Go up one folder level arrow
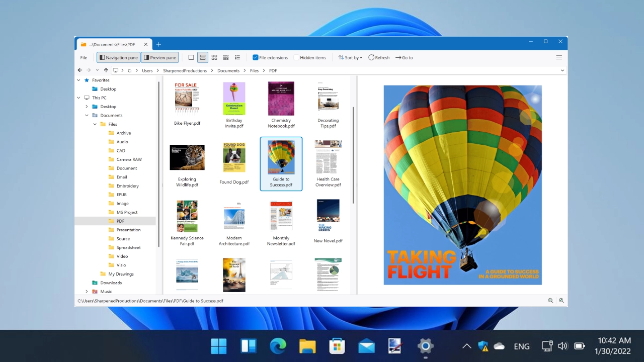This screenshot has width=644, height=362. pyautogui.click(x=106, y=70)
